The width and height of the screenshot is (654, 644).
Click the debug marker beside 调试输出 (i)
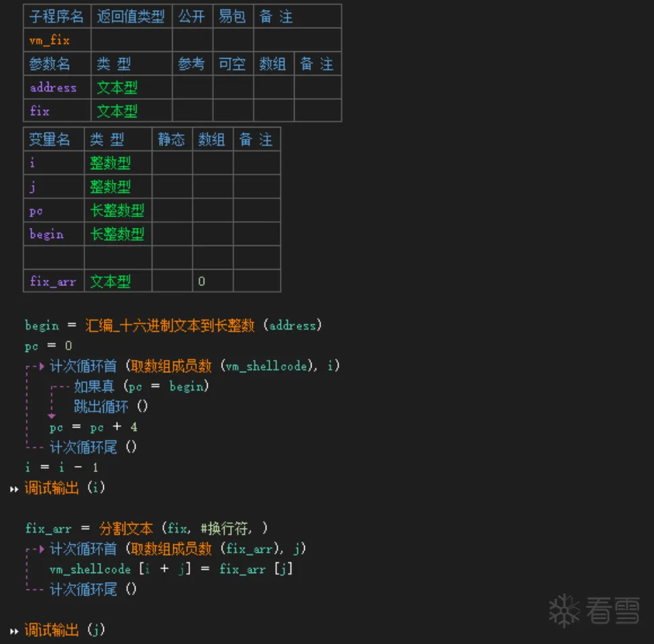14,489
